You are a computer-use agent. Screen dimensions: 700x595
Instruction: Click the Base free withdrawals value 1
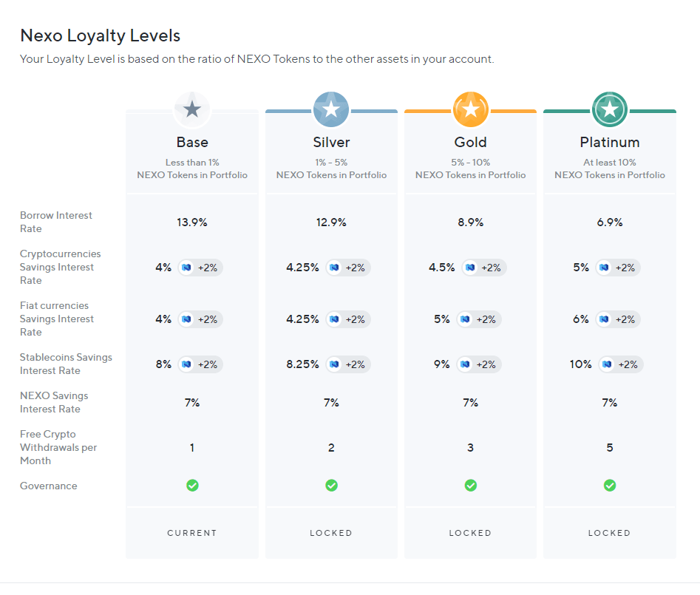192,448
